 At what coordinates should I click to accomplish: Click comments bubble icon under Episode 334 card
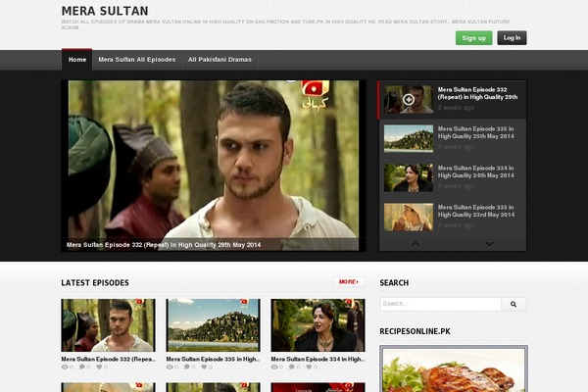(292, 367)
